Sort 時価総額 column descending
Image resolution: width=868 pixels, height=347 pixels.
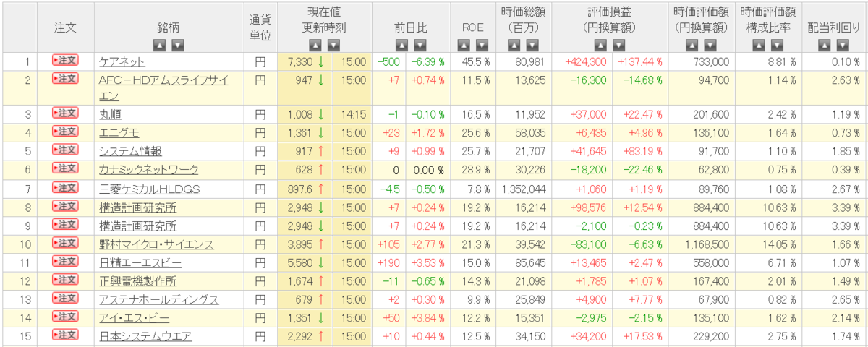533,45
